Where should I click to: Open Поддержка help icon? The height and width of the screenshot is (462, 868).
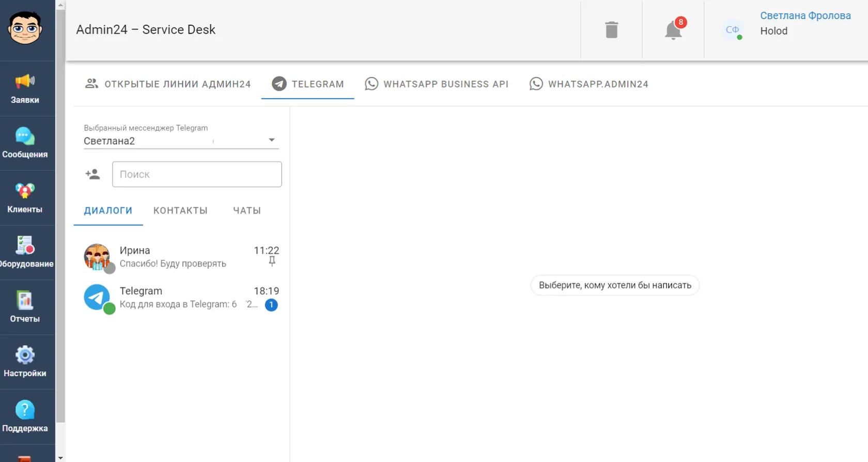point(25,410)
